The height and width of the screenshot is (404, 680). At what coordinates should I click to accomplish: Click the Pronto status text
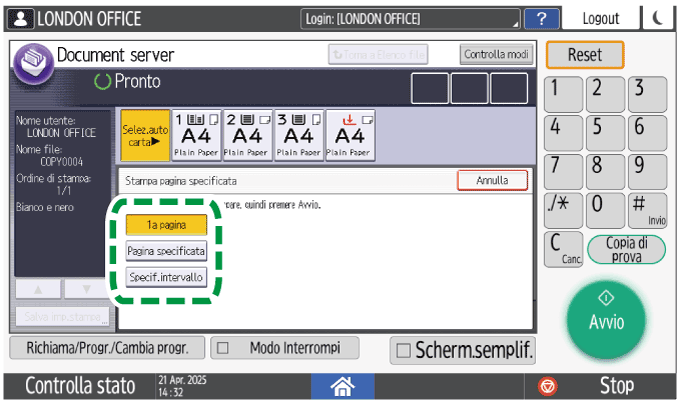[x=137, y=81]
